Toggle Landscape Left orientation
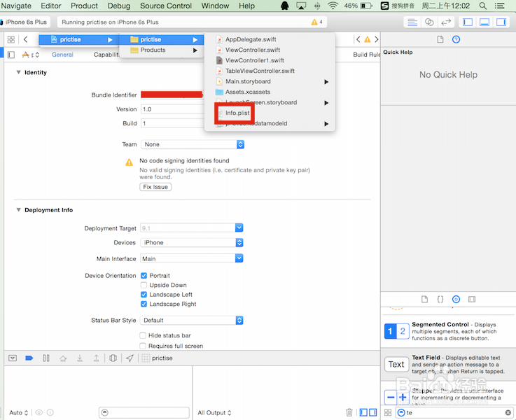Viewport: 516px width, 420px height. pos(144,295)
